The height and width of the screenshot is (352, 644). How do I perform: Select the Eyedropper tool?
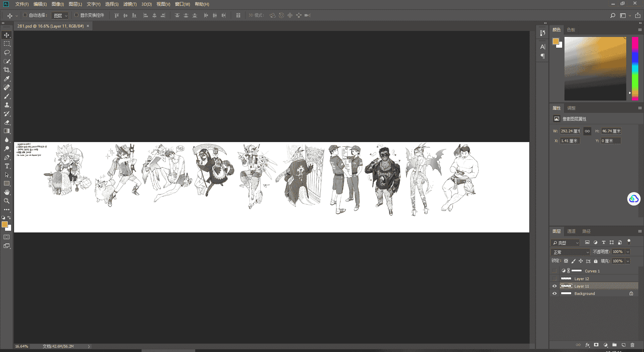point(7,79)
